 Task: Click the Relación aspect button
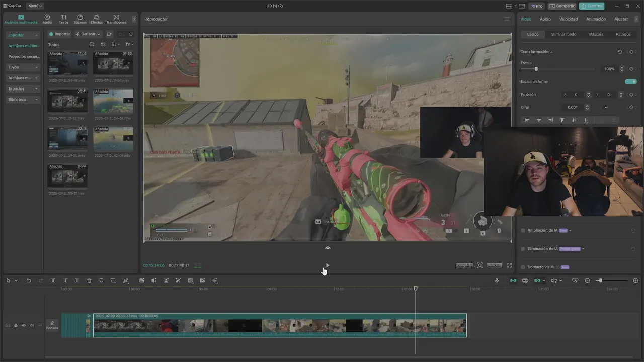(494, 265)
